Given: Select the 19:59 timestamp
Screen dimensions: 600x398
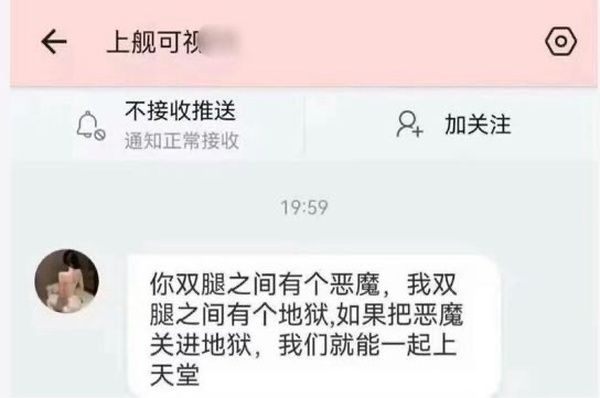Looking at the screenshot, I should point(304,207).
